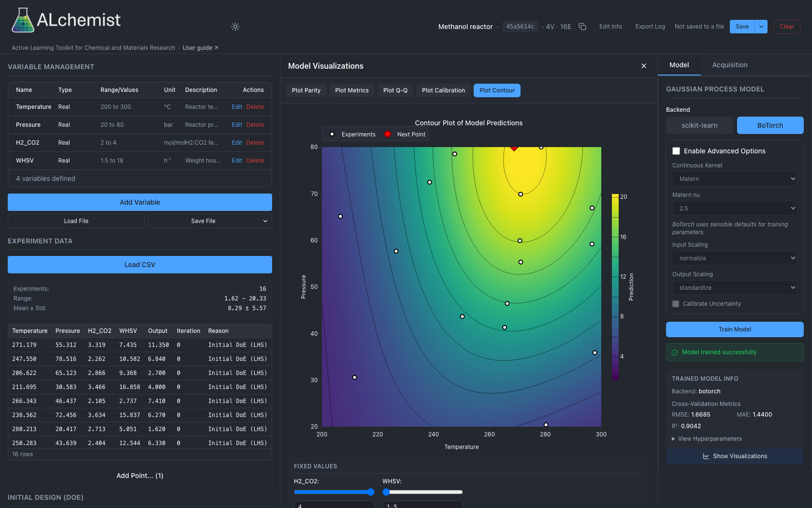Click the Export Log button
812x508 pixels.
coord(650,27)
